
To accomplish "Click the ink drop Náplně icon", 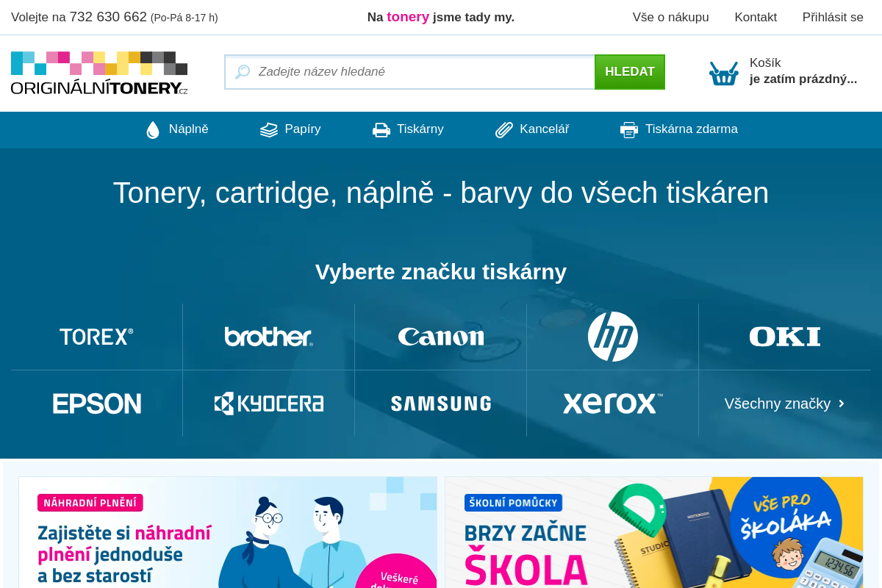I will (x=153, y=130).
